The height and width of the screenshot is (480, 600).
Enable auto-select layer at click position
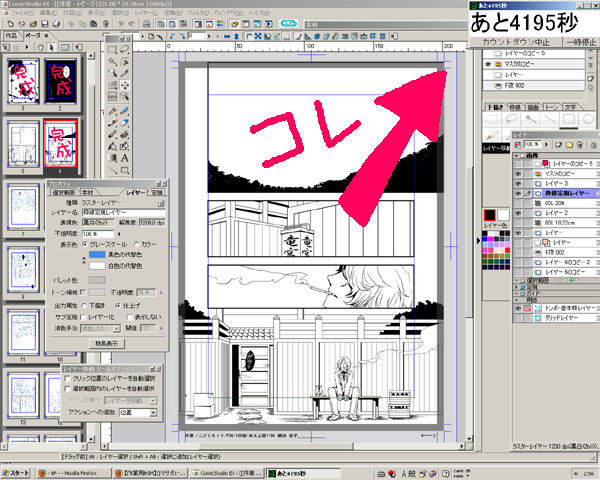tap(68, 379)
